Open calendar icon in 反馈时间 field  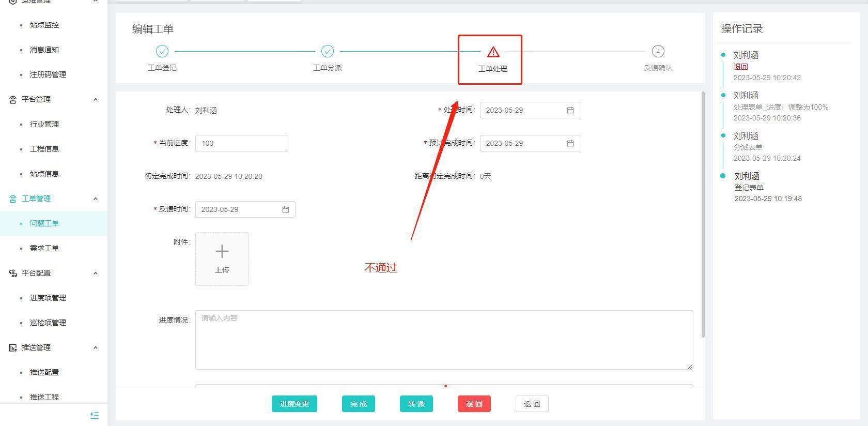(286, 209)
